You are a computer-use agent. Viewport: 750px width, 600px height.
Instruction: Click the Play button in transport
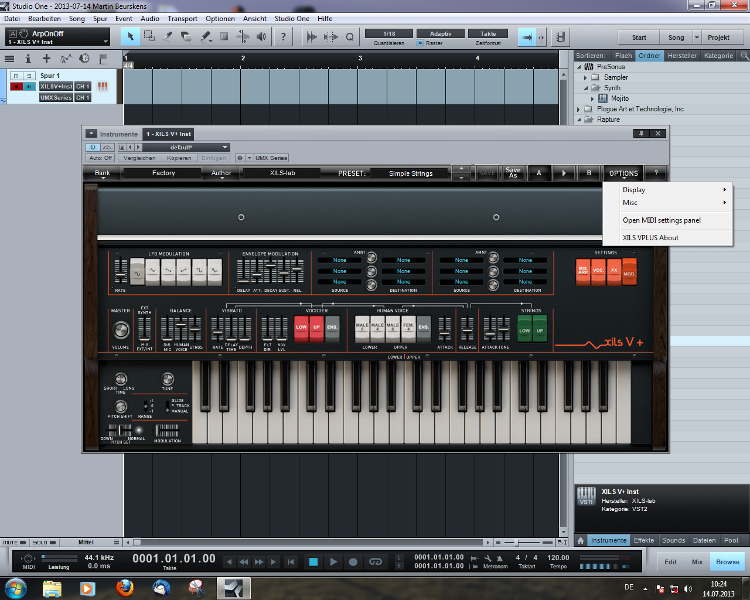(x=333, y=562)
